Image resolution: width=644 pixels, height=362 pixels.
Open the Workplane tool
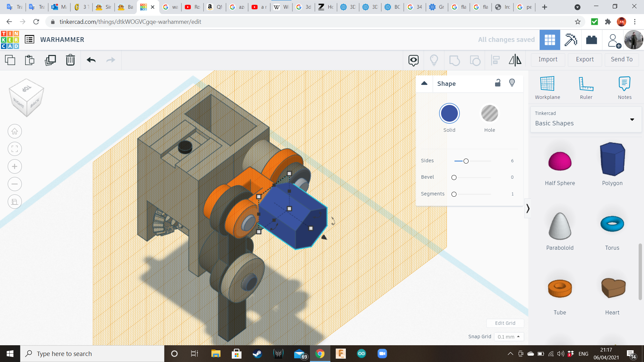point(547,87)
